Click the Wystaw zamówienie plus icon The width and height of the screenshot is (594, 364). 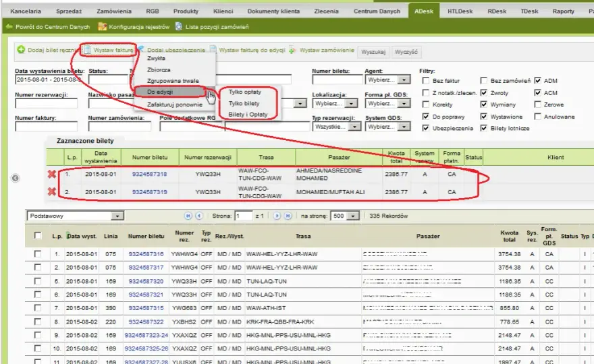coord(292,50)
